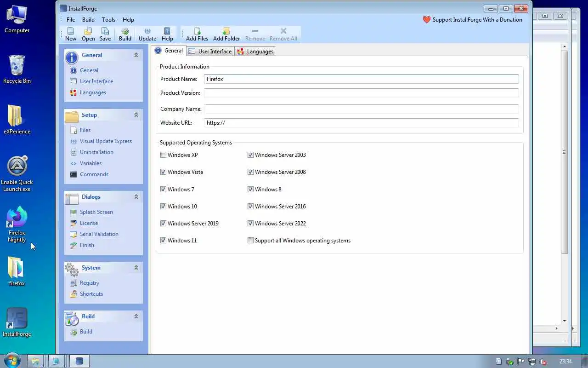Click Support InstallForge With a Donation link
The width and height of the screenshot is (588, 368).
(x=477, y=20)
